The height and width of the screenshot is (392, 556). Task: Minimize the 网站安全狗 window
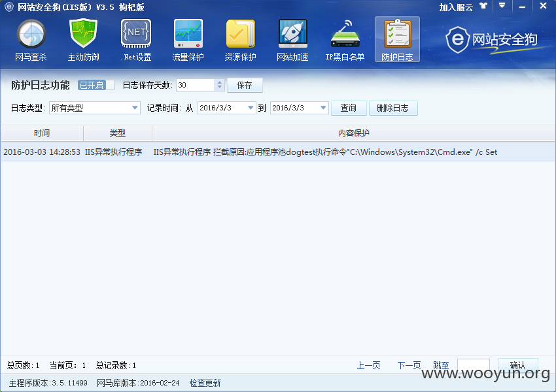click(523, 7)
